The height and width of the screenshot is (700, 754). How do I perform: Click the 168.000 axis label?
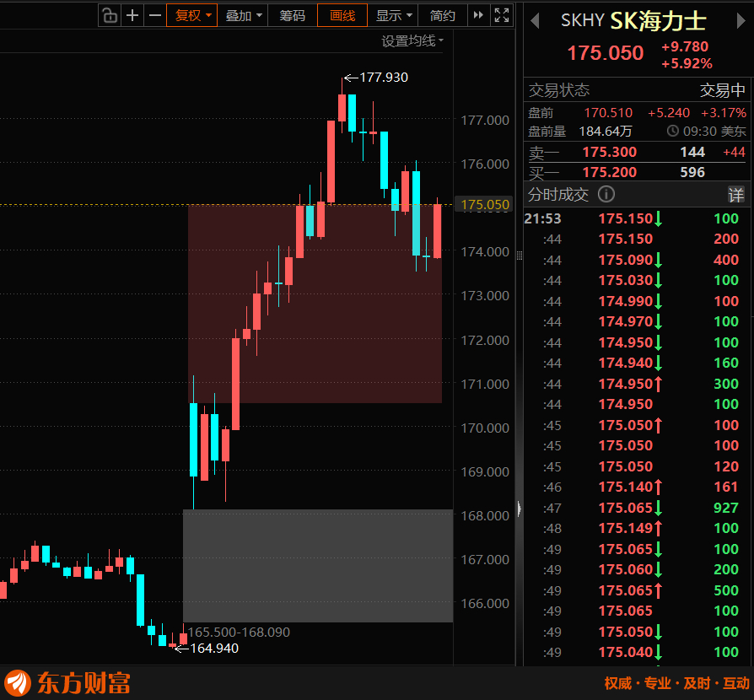[x=484, y=516]
